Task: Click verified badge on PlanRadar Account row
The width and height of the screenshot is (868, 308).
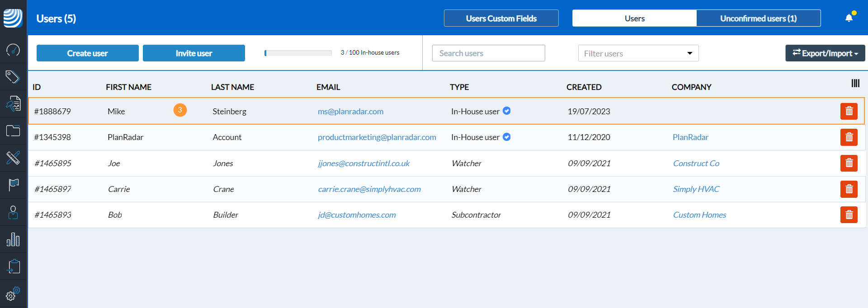Action: click(x=507, y=137)
